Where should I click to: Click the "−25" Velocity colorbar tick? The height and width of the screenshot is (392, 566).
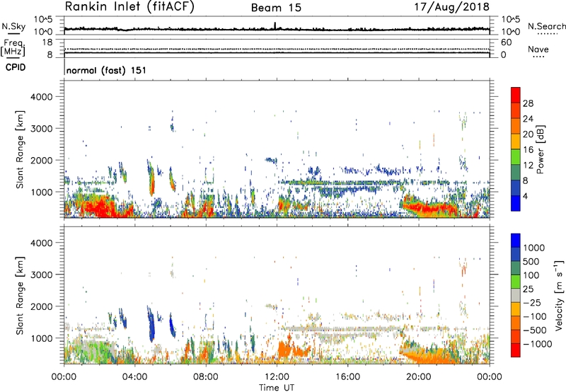[x=532, y=302]
